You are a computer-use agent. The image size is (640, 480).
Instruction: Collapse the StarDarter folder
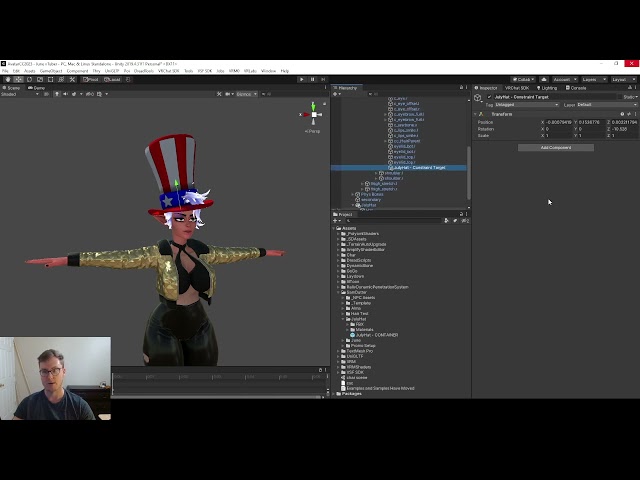click(x=338, y=293)
